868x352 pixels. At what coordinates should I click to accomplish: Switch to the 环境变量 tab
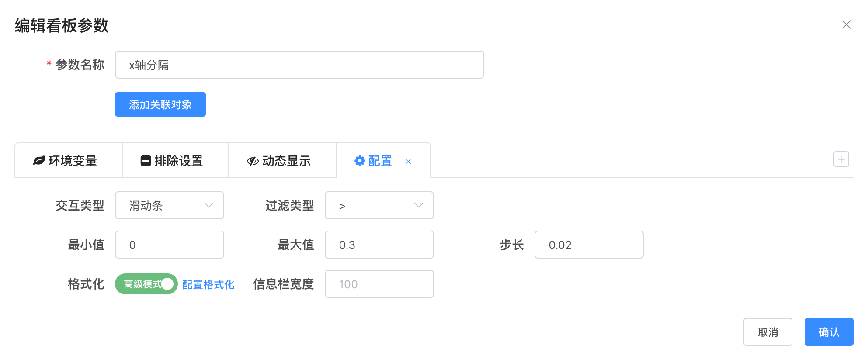click(69, 160)
